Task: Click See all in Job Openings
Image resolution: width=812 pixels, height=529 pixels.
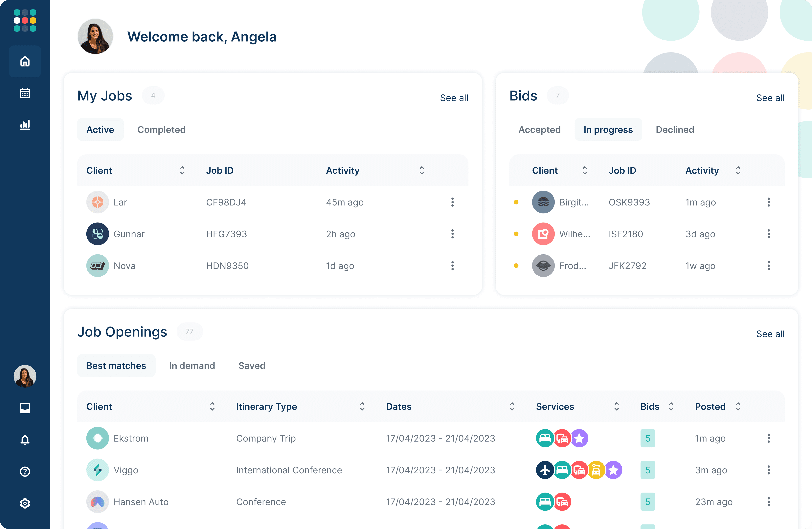Action: (770, 334)
